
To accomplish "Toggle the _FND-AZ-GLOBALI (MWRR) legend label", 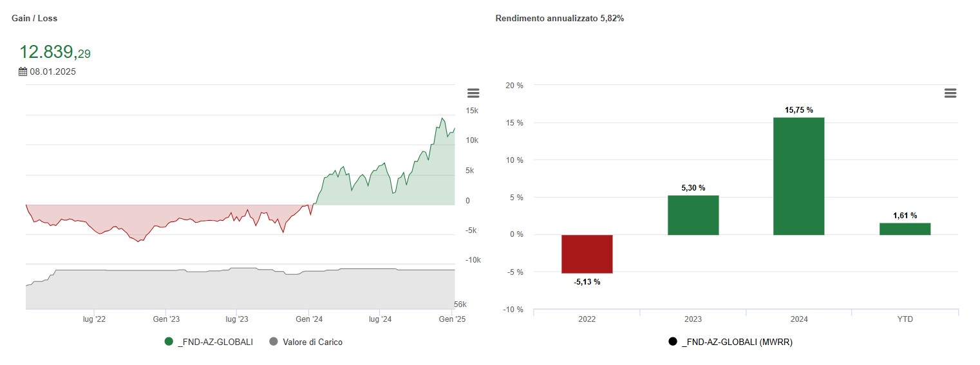I will pyautogui.click(x=737, y=342).
